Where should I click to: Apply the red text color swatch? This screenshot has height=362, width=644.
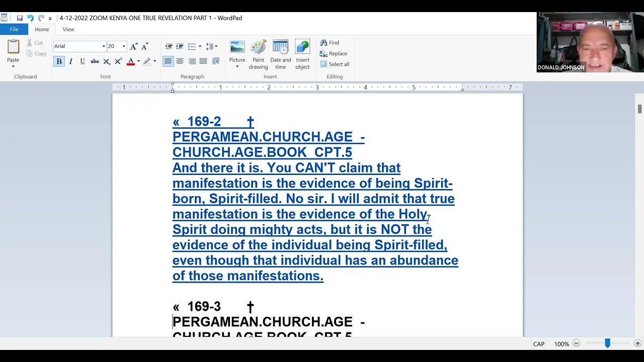coord(131,61)
